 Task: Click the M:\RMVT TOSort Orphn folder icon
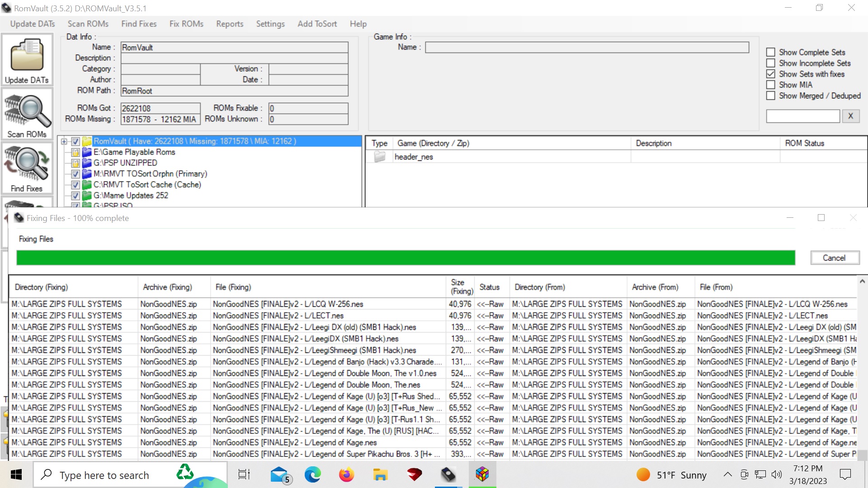coord(87,174)
